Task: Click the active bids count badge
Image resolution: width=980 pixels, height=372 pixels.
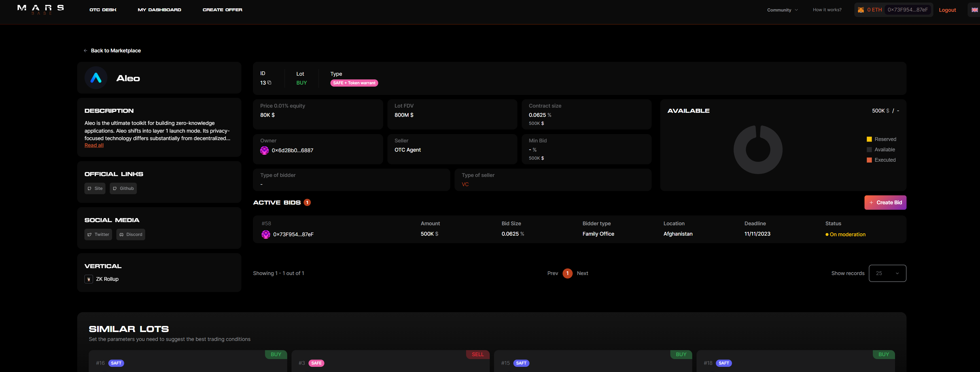Action: click(307, 203)
